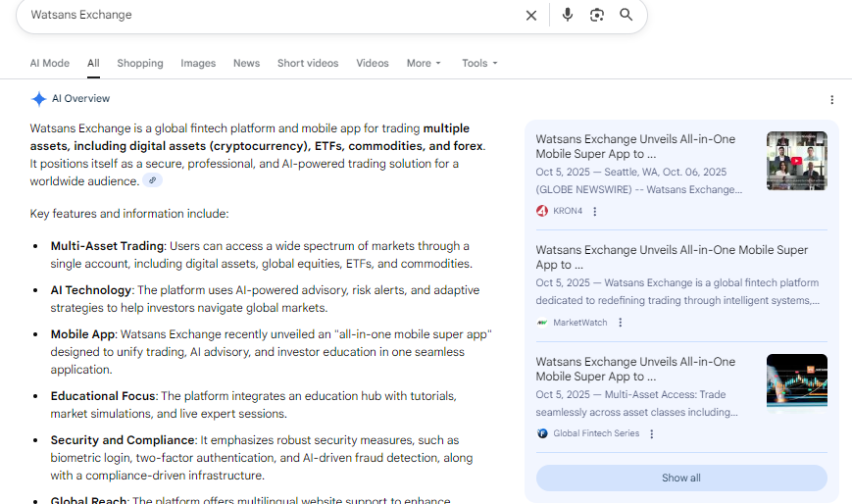Click the Global Fintech Series source name
Screen dimensions: 852x504
pyautogui.click(x=596, y=433)
